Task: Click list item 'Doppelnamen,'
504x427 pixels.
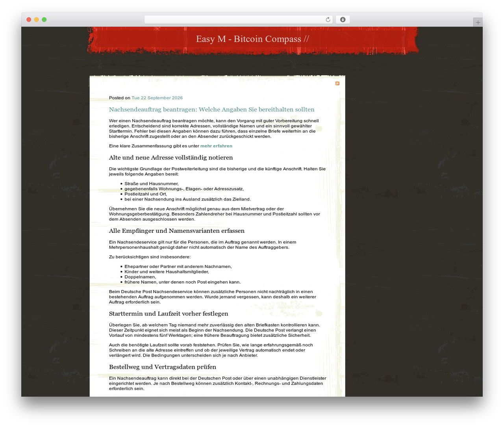Action: 140,277
